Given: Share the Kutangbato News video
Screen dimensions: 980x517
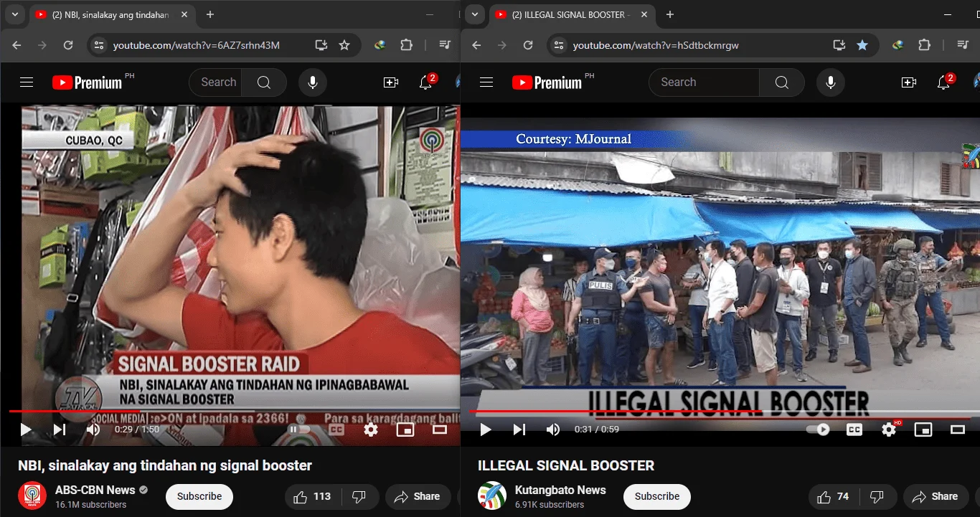Looking at the screenshot, I should [936, 496].
